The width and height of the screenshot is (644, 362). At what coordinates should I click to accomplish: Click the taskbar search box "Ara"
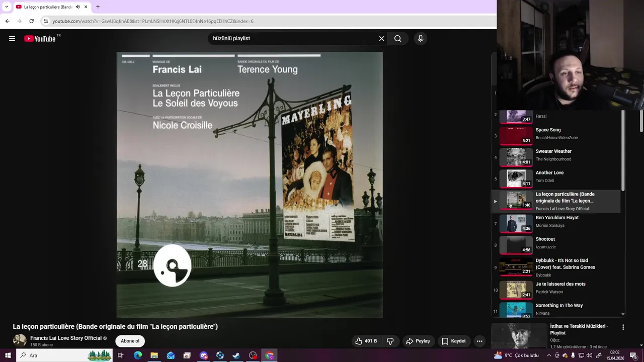click(65, 355)
